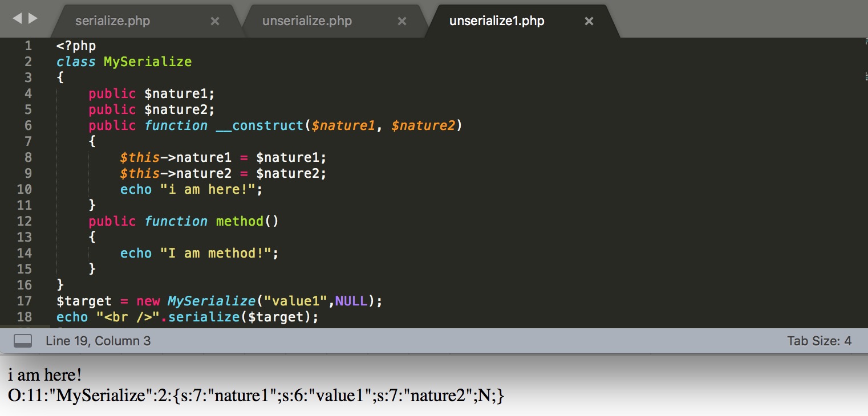
Task: Click line number 1 in the gutter
Action: click(29, 46)
